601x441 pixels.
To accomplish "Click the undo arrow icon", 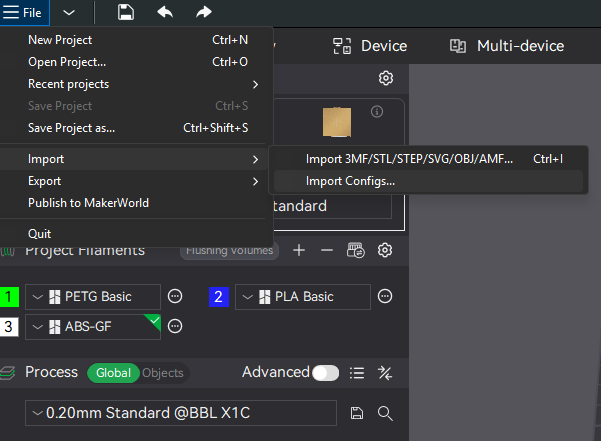I will (x=165, y=12).
